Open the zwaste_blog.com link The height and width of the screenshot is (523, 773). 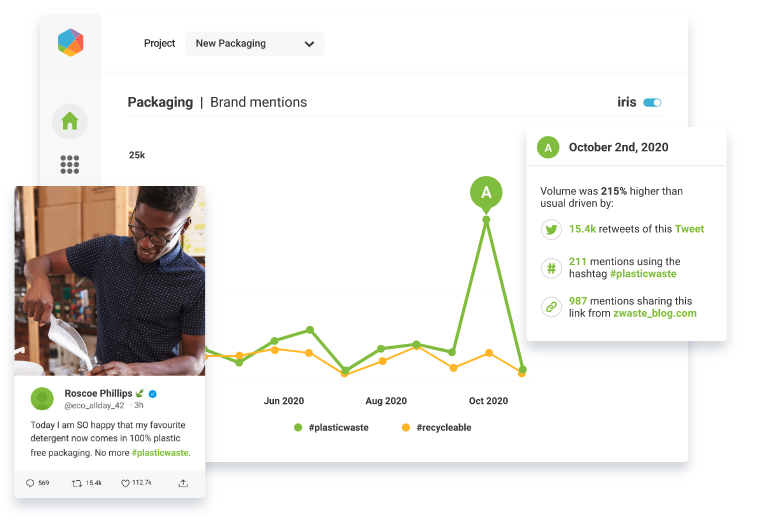point(654,313)
